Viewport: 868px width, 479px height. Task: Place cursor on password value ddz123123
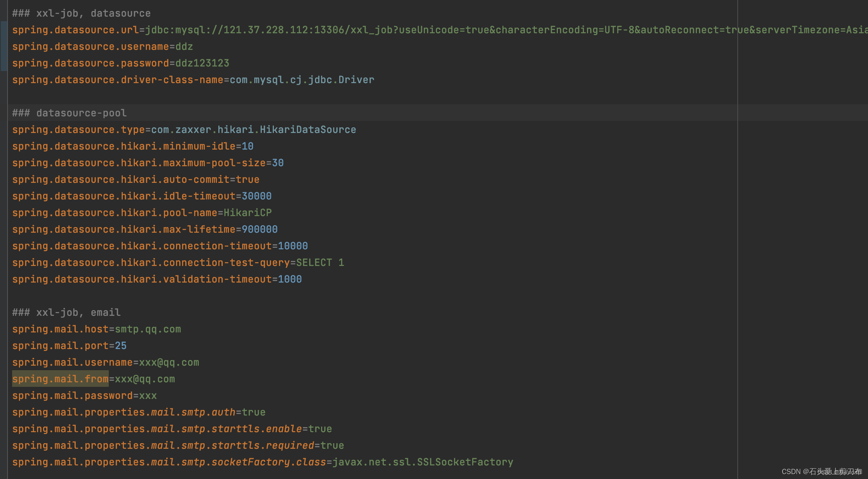(202, 63)
